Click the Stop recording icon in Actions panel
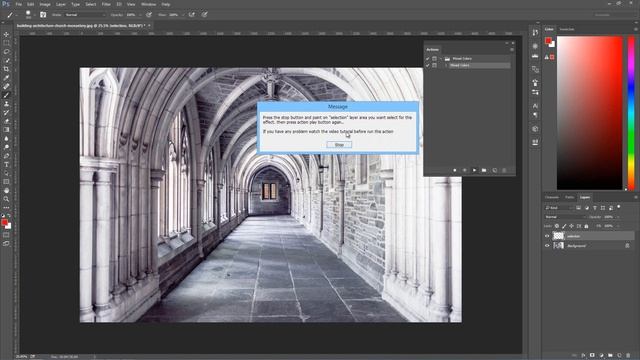The image size is (640, 360). [455, 170]
